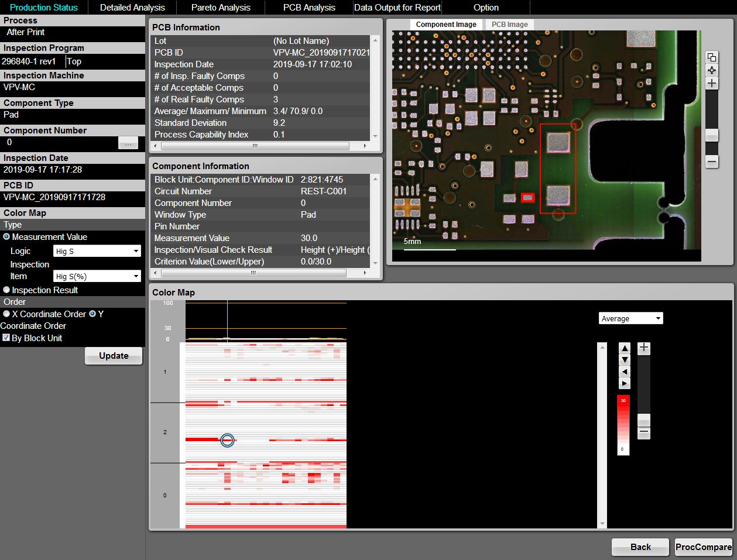
Task: Uncheck the By Block Unit checkbox
Action: point(6,338)
